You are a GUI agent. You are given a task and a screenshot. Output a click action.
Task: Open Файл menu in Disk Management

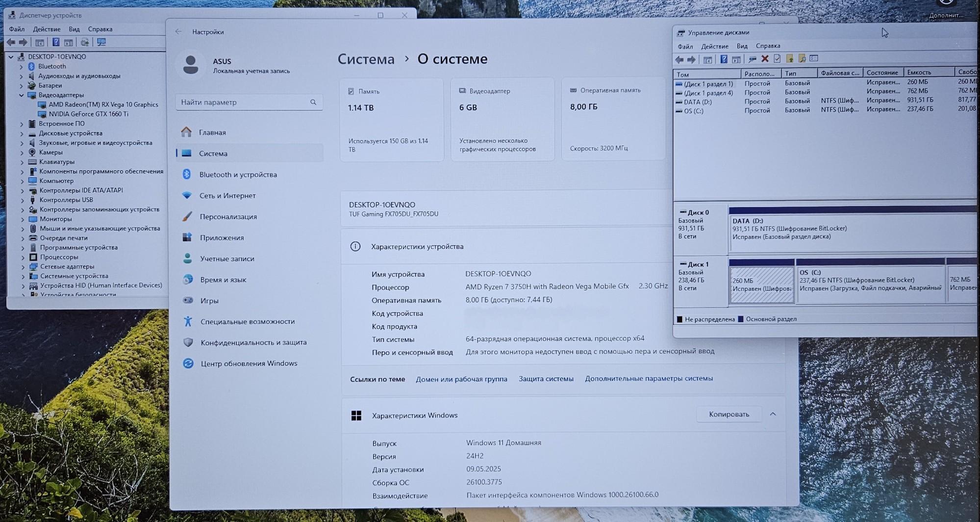(685, 47)
